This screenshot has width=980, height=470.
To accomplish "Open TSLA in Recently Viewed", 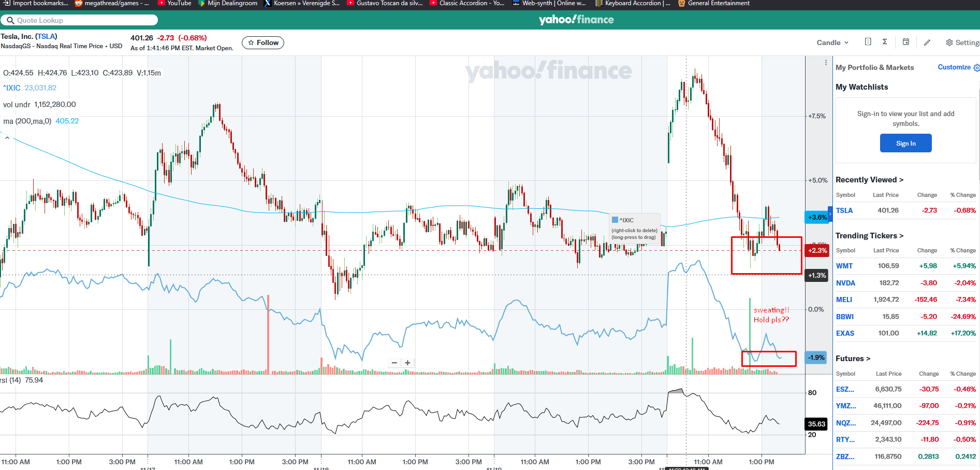I will pyautogui.click(x=844, y=210).
